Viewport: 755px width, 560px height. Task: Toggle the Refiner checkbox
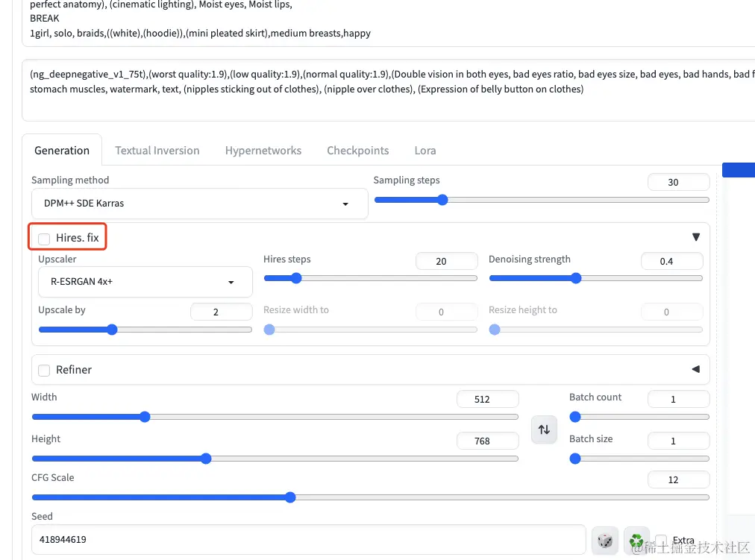(x=45, y=370)
